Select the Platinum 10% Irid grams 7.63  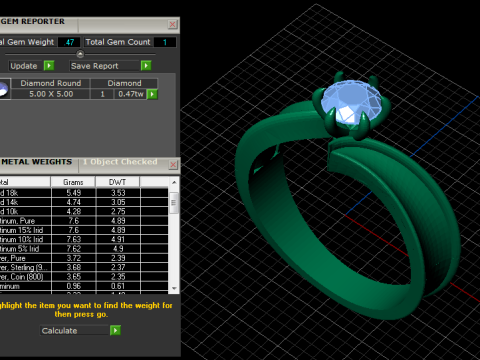pyautogui.click(x=74, y=239)
